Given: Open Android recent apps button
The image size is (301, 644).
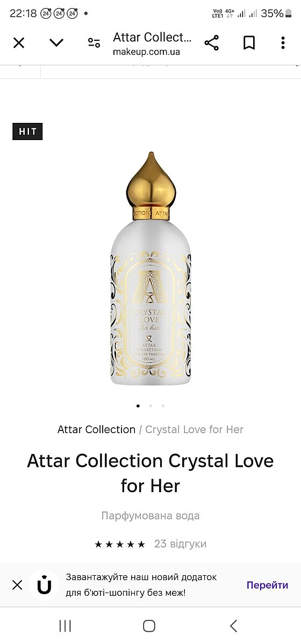Looking at the screenshot, I should [x=65, y=626].
